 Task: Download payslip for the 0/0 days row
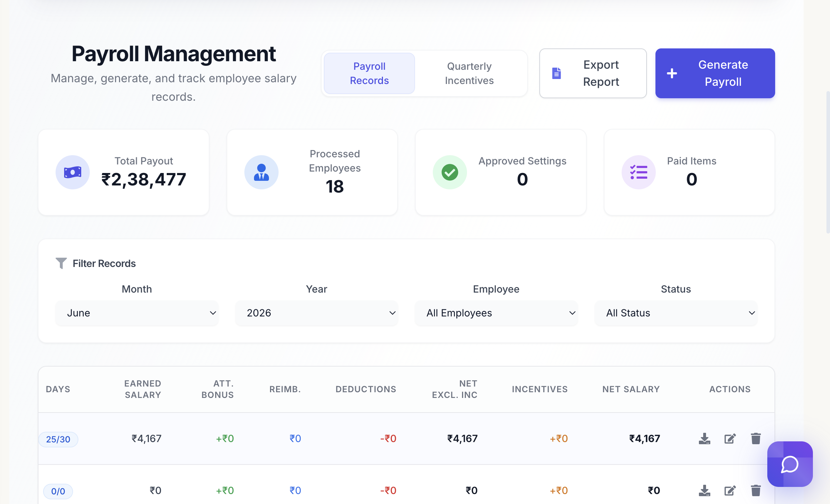pos(704,490)
